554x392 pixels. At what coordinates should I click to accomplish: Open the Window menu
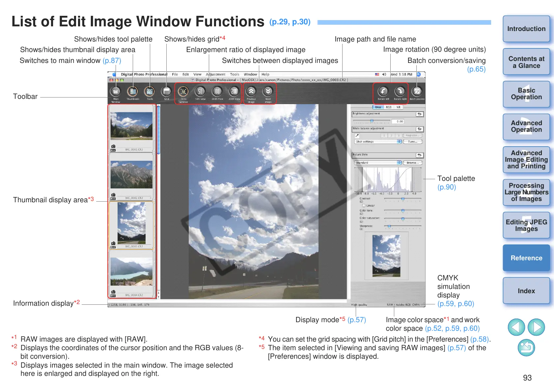250,74
